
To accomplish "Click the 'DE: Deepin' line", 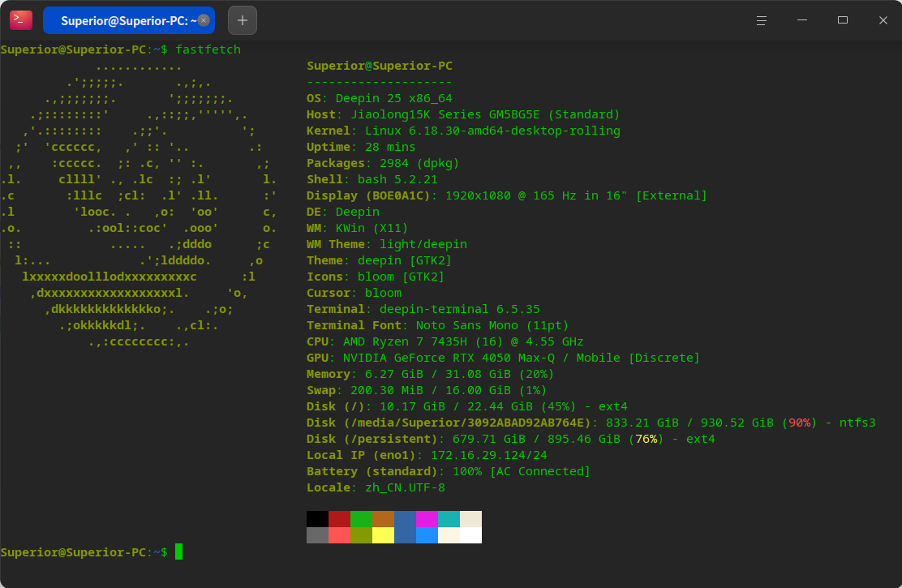I will point(343,212).
